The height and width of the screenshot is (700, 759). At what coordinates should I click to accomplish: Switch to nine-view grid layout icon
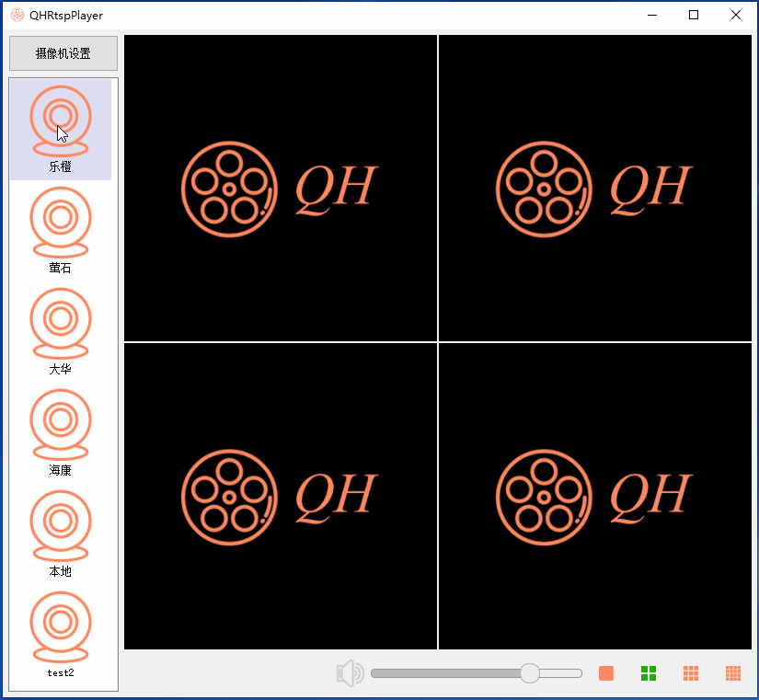point(691,673)
